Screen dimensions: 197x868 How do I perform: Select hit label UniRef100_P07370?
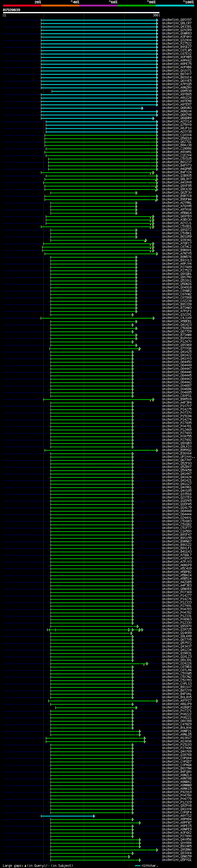(x=177, y=413)
